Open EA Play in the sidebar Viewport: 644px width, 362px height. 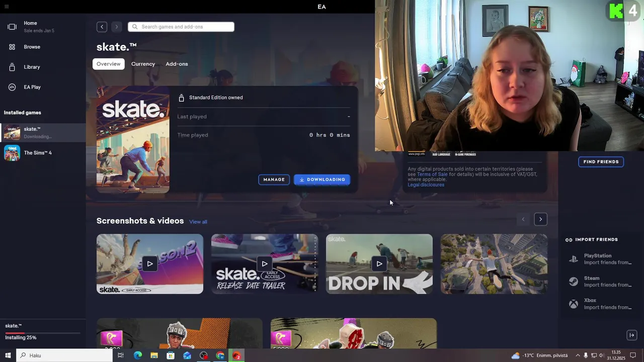tap(43, 87)
